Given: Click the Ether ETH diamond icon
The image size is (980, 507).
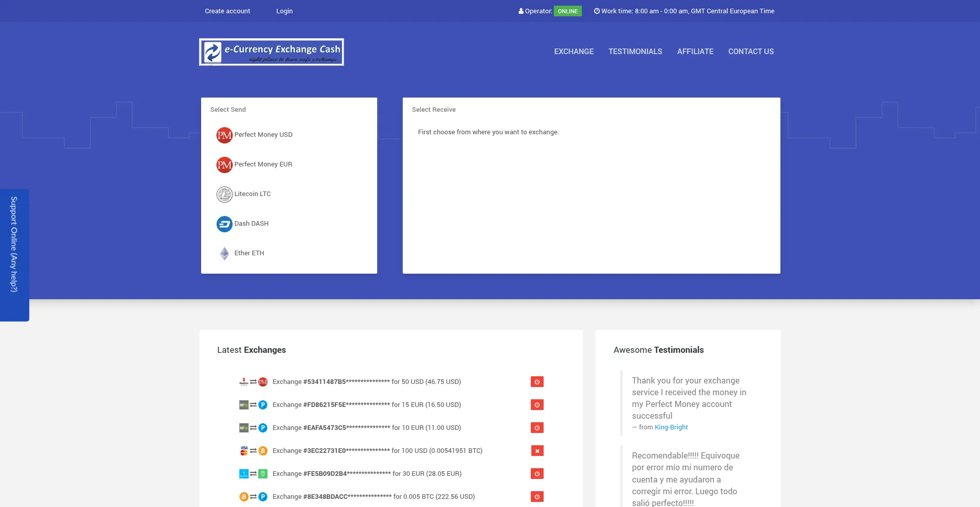Looking at the screenshot, I should click(224, 254).
